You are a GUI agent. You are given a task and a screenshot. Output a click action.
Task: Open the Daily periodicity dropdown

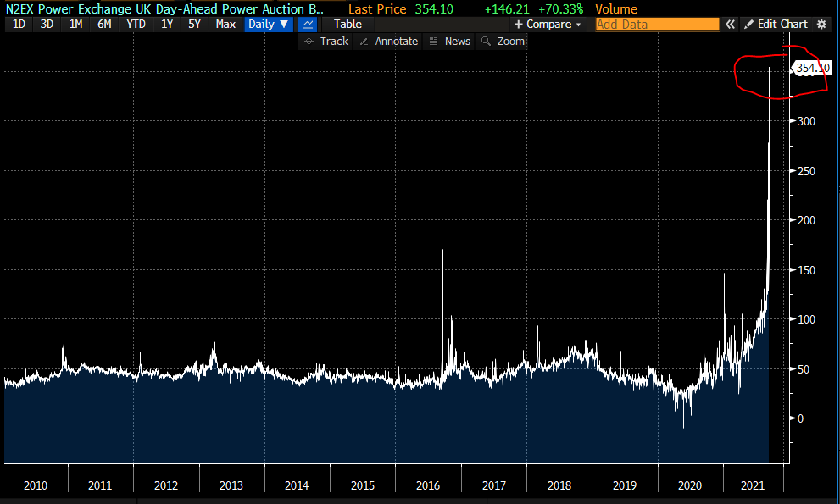pos(269,24)
